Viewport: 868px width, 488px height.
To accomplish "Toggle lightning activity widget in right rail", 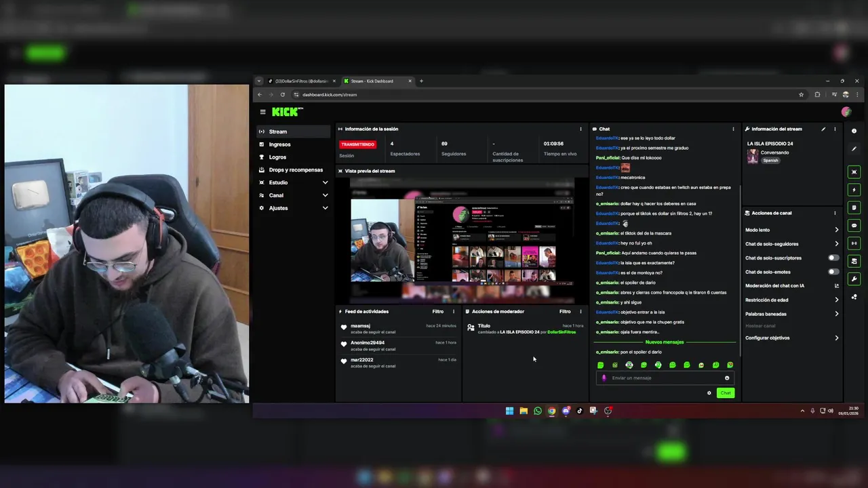I will pos(854,190).
